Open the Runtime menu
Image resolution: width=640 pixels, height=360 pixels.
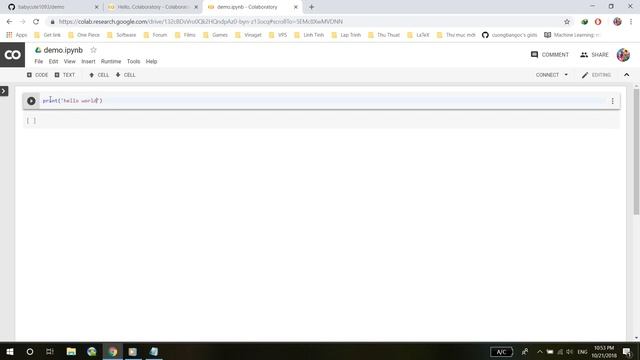tap(111, 61)
